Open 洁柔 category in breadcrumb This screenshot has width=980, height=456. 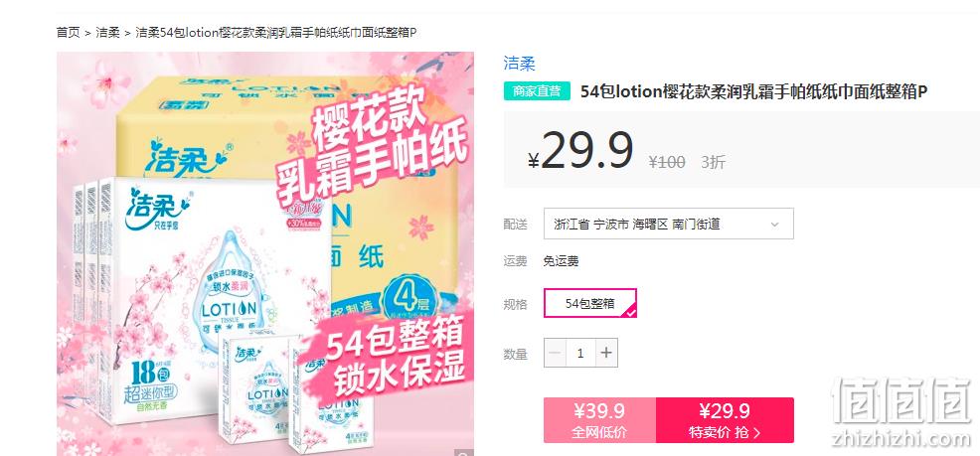(107, 33)
